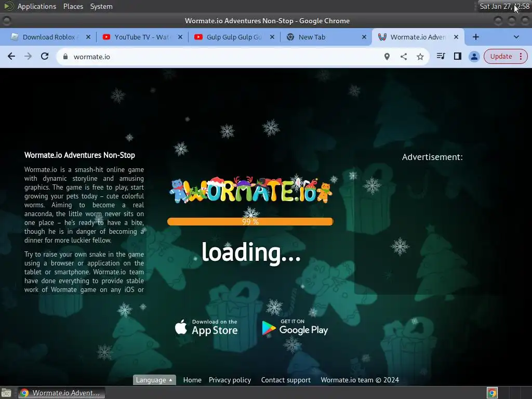The image size is (532, 399).
Task: Open the Contact support link
Action: pyautogui.click(x=286, y=380)
